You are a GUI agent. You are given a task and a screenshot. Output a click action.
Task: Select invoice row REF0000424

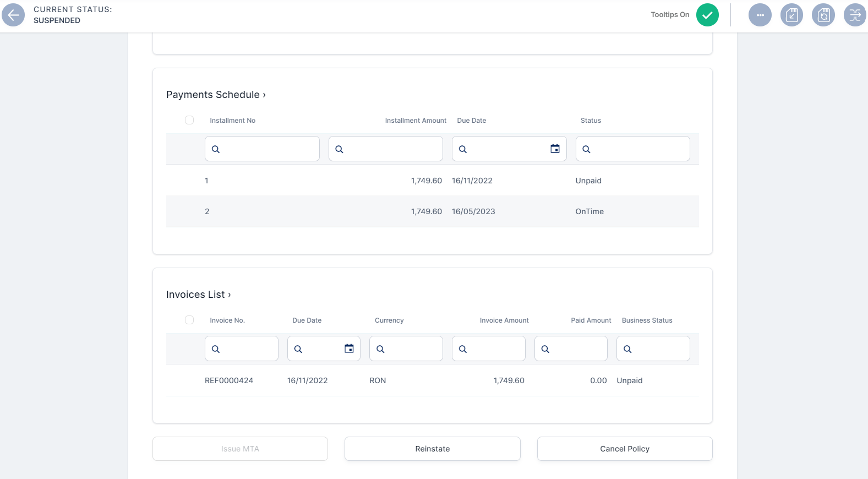point(229,380)
